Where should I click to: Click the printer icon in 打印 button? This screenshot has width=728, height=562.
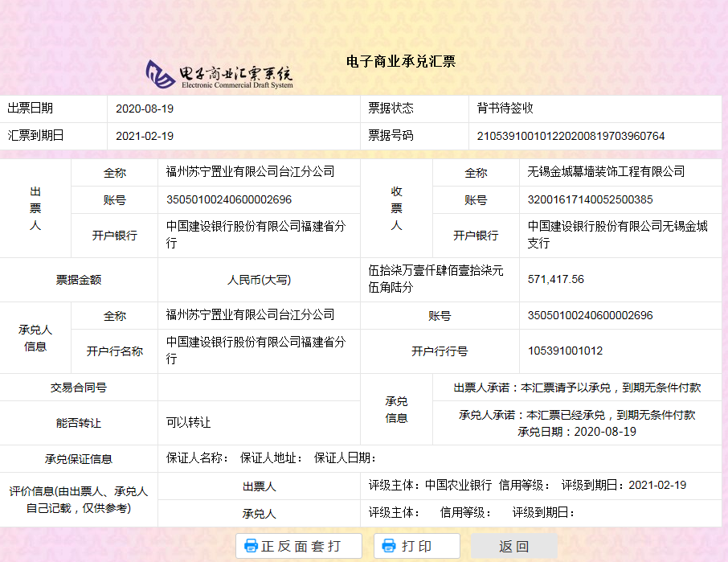coord(389,546)
